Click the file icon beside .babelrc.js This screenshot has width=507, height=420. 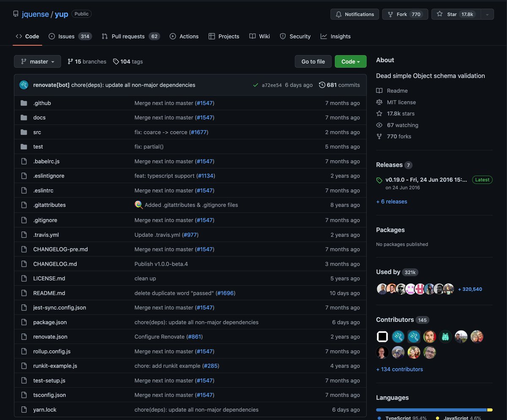(24, 161)
